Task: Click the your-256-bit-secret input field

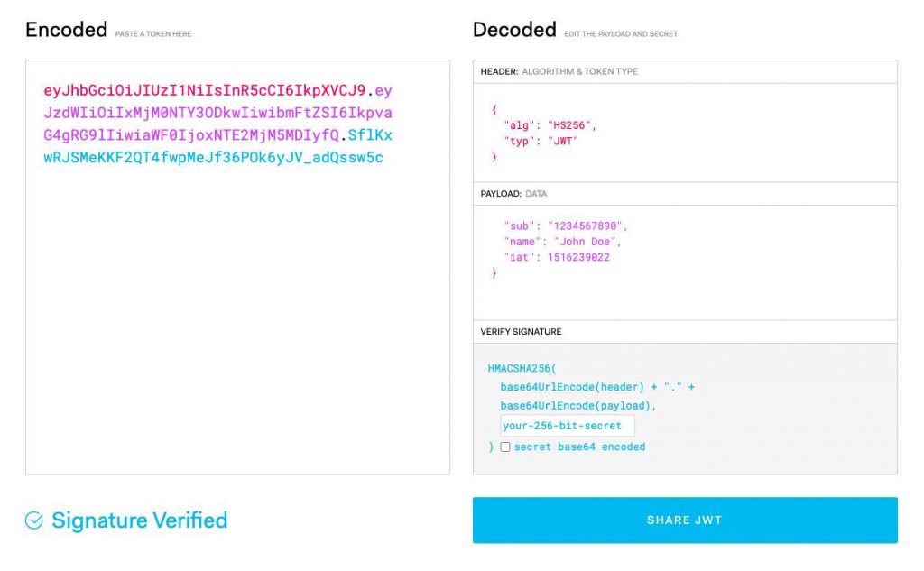Action: coord(566,425)
